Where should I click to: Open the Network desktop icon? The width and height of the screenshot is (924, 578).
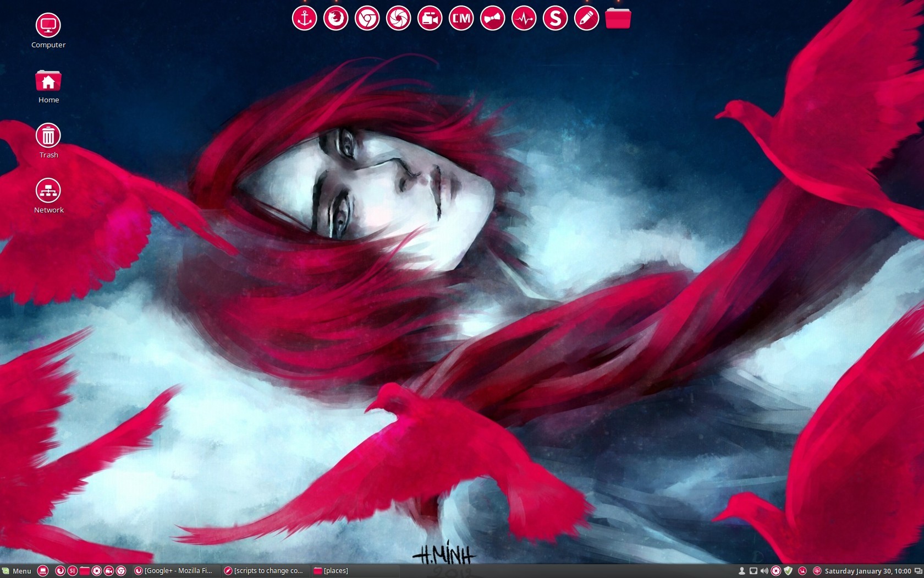(48, 196)
